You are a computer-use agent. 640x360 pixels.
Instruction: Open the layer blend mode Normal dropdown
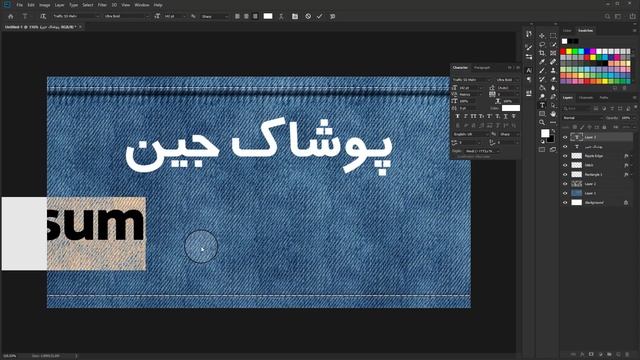coord(582,118)
